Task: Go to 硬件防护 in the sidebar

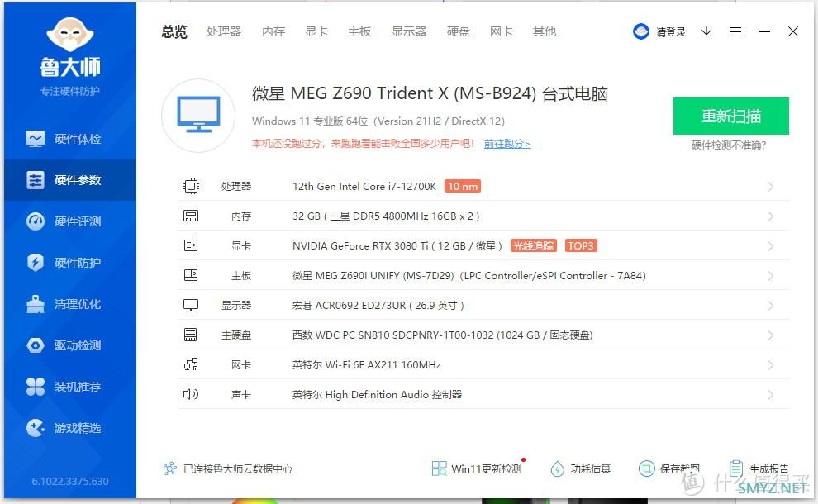Action: (70, 263)
